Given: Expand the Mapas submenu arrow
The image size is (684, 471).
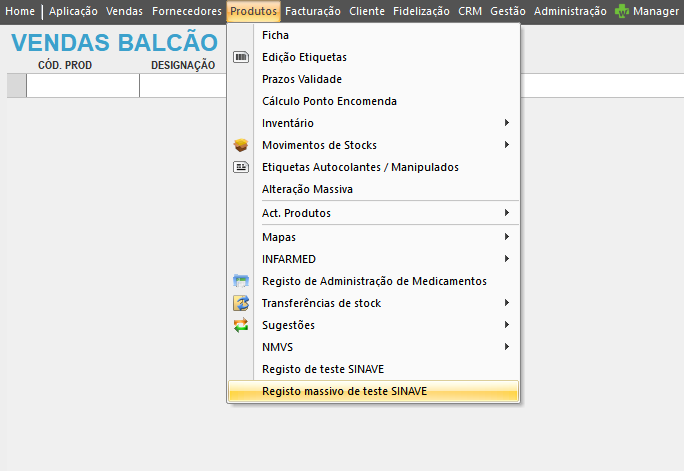Looking at the screenshot, I should [507, 237].
